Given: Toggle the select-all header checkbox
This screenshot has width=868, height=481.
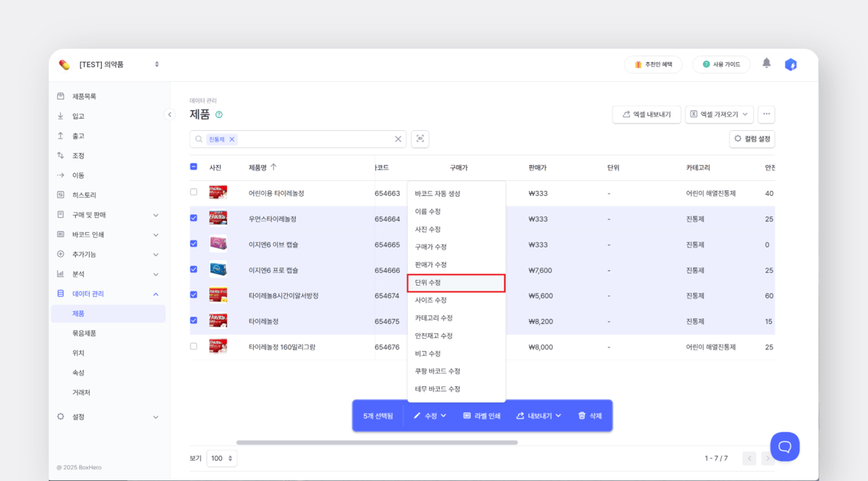Looking at the screenshot, I should (193, 166).
